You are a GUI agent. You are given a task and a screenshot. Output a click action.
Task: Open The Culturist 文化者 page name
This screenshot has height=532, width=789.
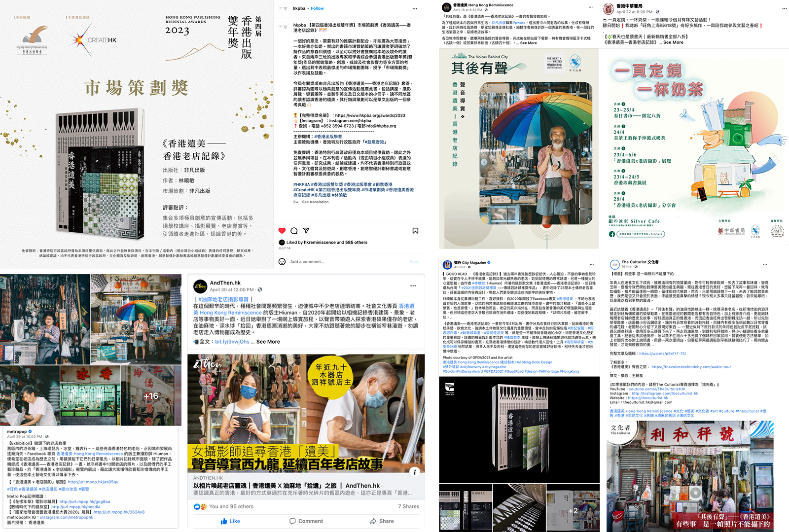640,262
